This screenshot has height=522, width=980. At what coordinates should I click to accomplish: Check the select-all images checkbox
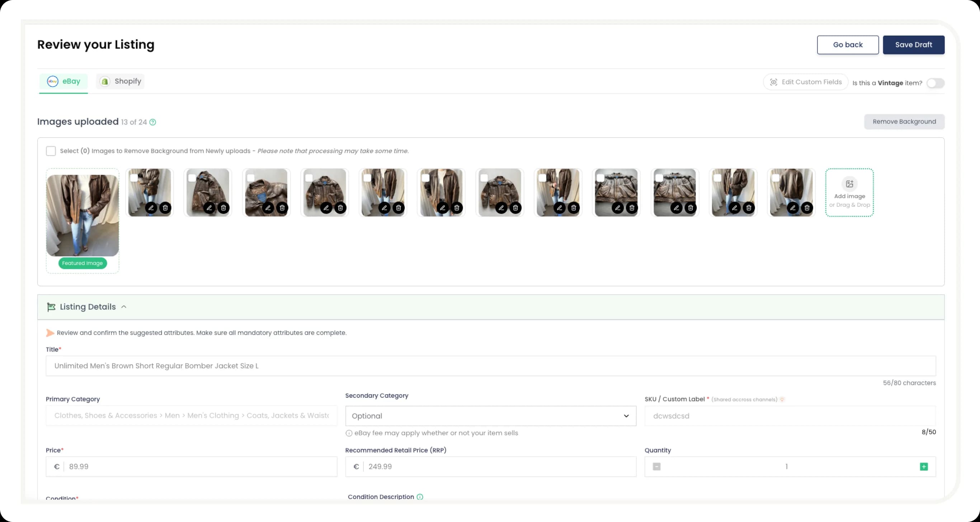point(51,151)
